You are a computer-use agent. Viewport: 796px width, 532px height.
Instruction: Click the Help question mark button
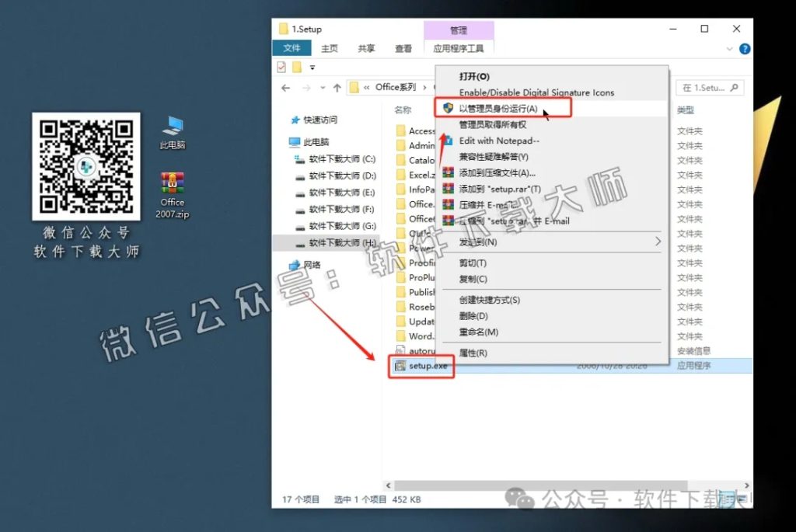pos(744,48)
